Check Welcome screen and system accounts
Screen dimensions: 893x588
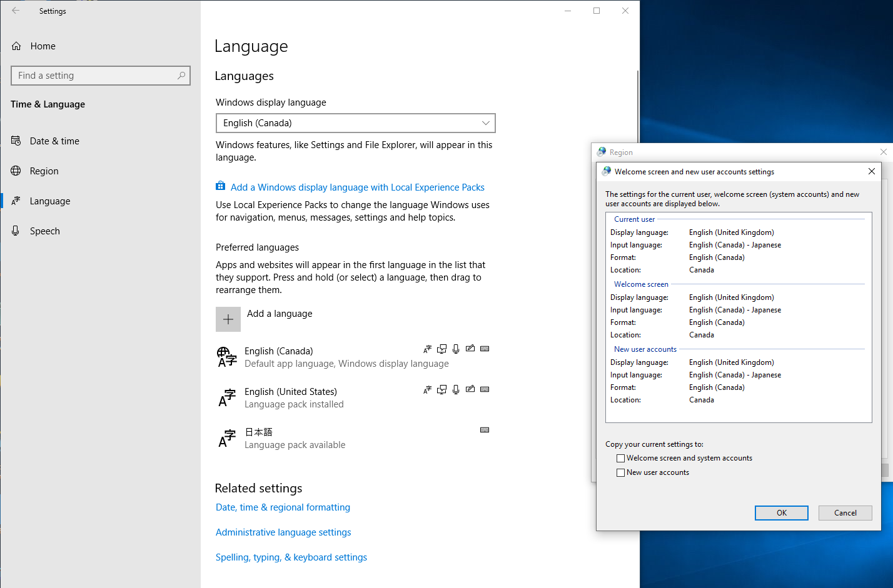(621, 458)
